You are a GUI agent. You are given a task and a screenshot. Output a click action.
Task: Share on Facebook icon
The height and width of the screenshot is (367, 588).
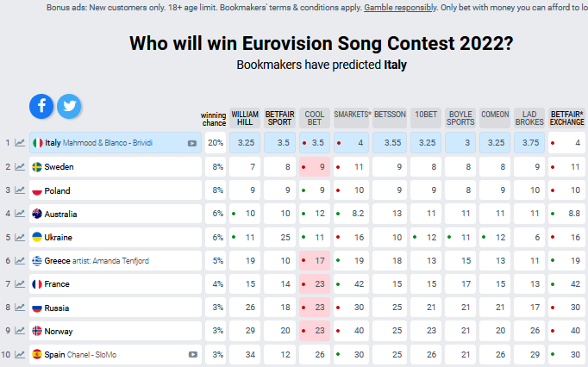(41, 106)
